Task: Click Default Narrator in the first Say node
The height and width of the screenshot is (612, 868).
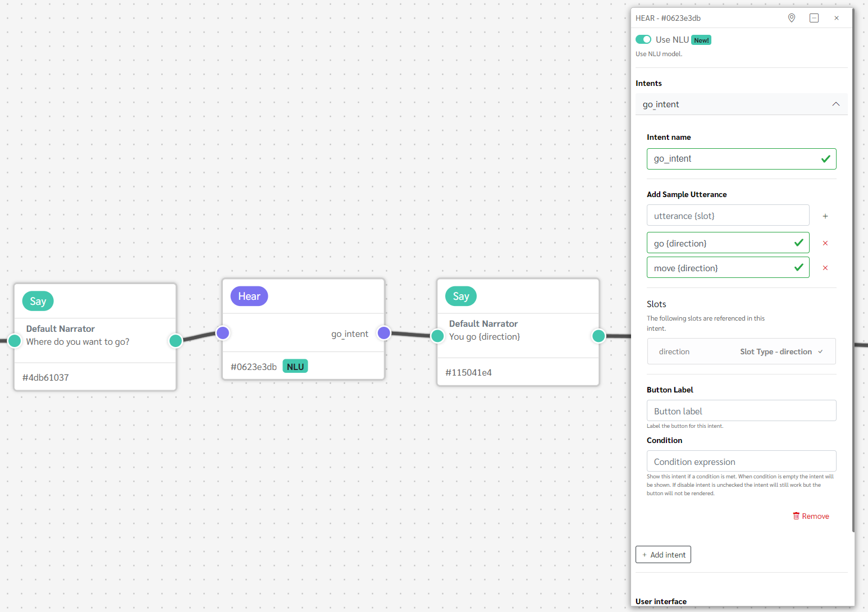Action: click(61, 329)
